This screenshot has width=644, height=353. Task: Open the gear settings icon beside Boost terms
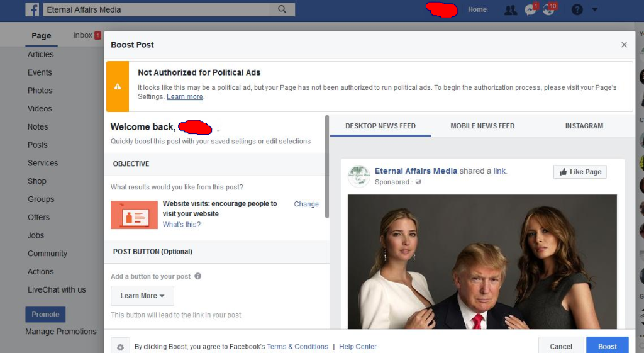[120, 346]
